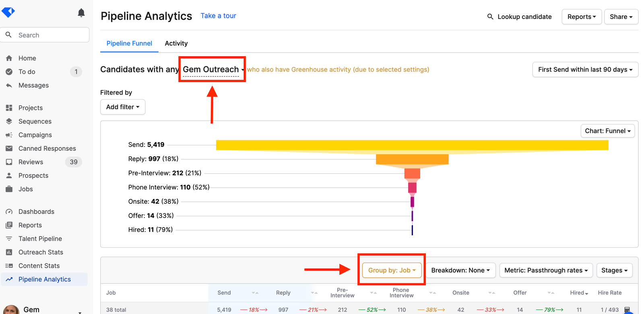Sort by Pre-Interview passthrough rate arrows

[x=374, y=293]
